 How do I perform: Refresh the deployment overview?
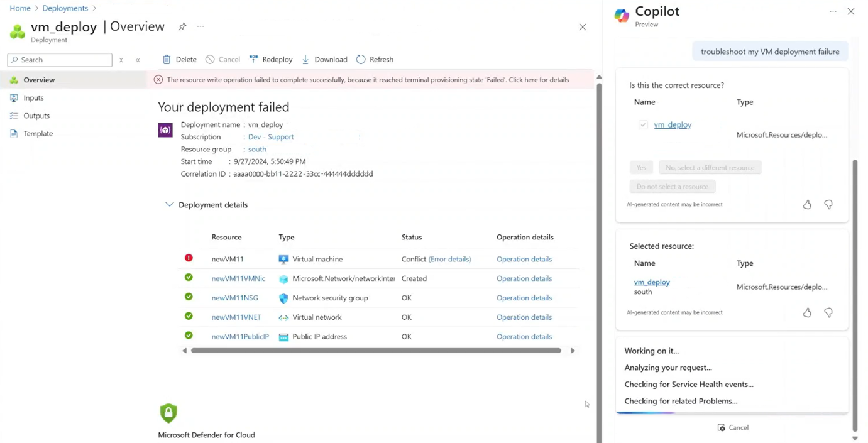[375, 59]
